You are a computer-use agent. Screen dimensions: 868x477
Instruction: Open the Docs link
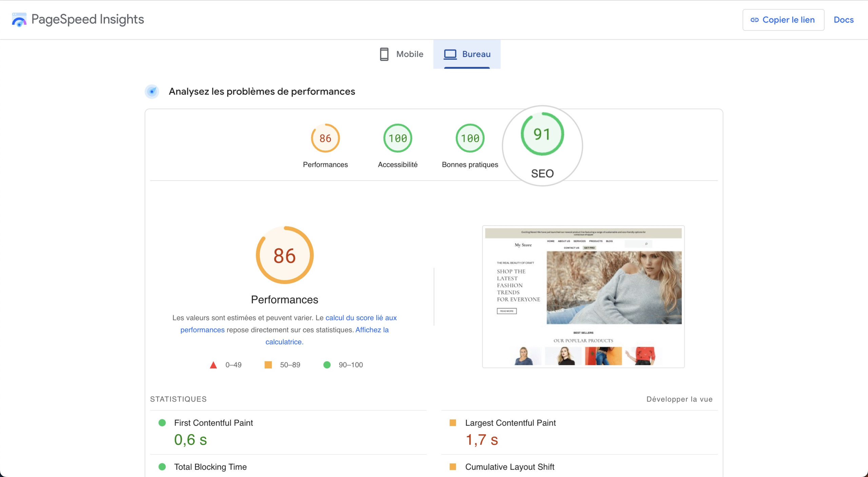(x=844, y=20)
